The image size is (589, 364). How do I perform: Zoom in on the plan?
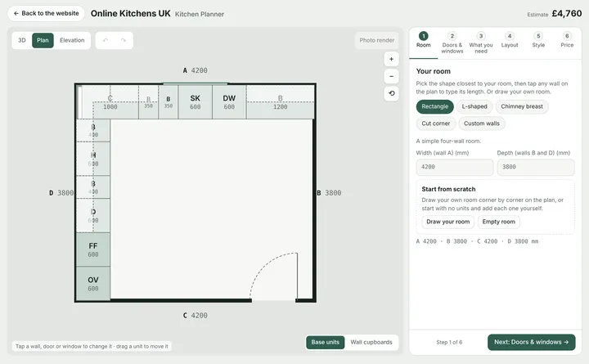(x=391, y=59)
